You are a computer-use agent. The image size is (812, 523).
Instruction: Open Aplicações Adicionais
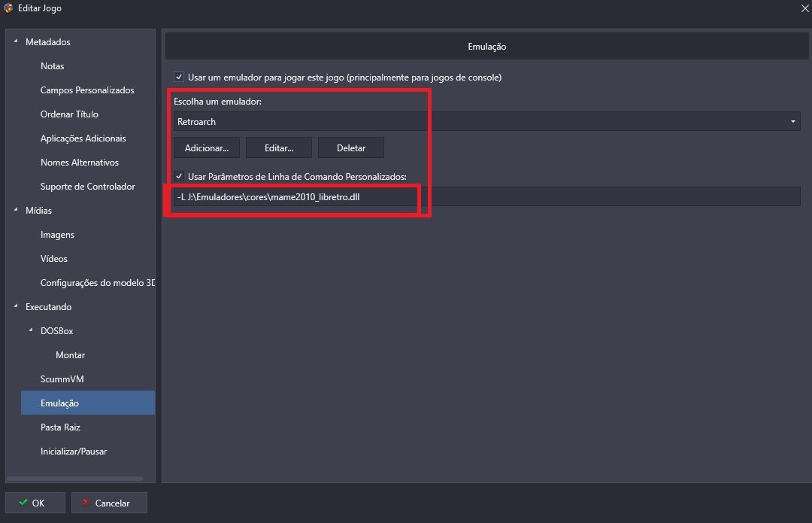pyautogui.click(x=83, y=138)
